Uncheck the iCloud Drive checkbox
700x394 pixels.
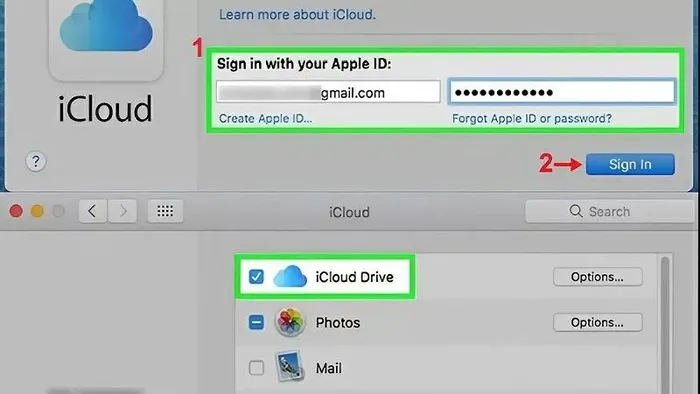(x=256, y=277)
